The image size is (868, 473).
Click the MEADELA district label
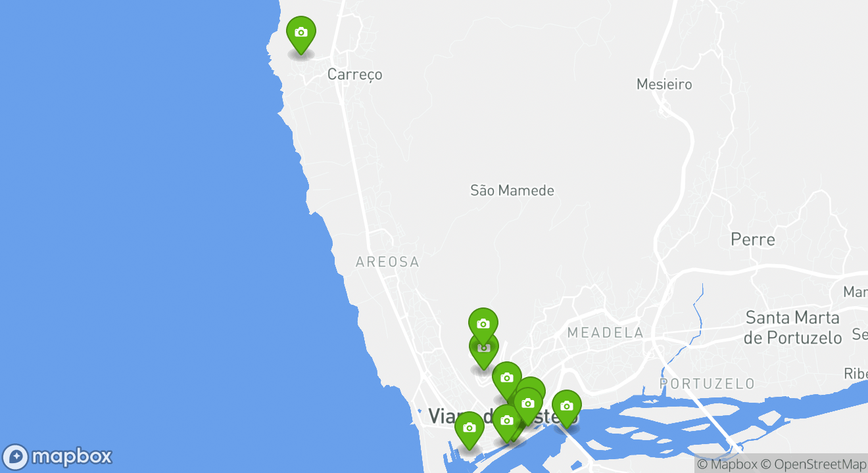click(x=606, y=333)
